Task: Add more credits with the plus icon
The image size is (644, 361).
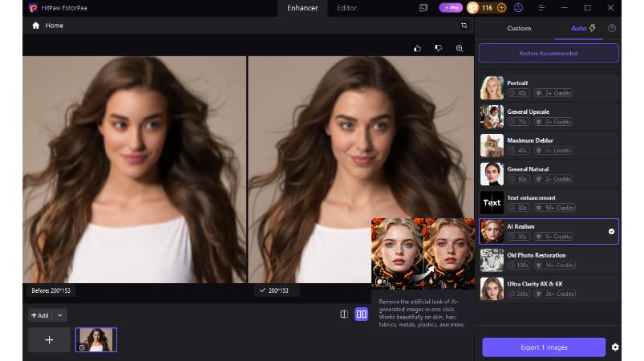Action: (501, 8)
